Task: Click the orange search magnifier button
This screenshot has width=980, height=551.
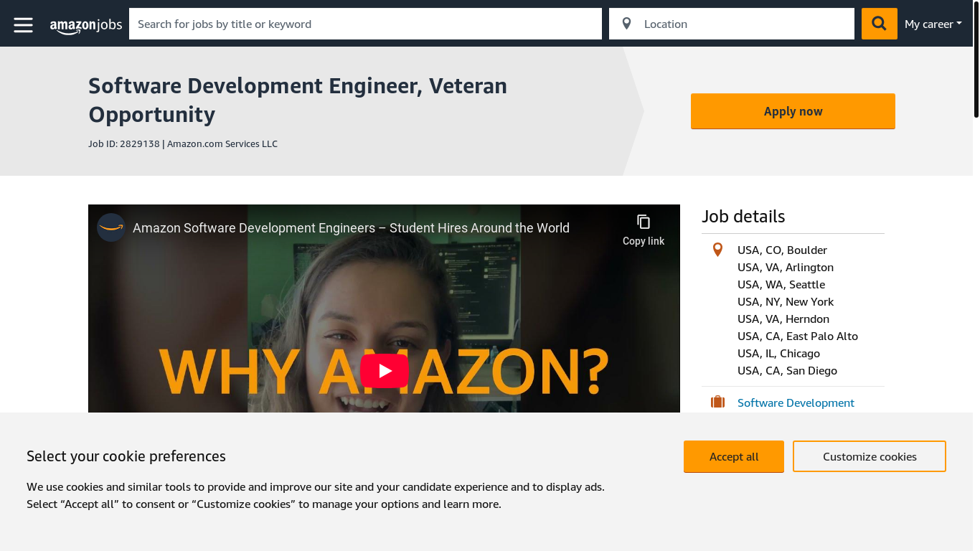Action: (879, 24)
